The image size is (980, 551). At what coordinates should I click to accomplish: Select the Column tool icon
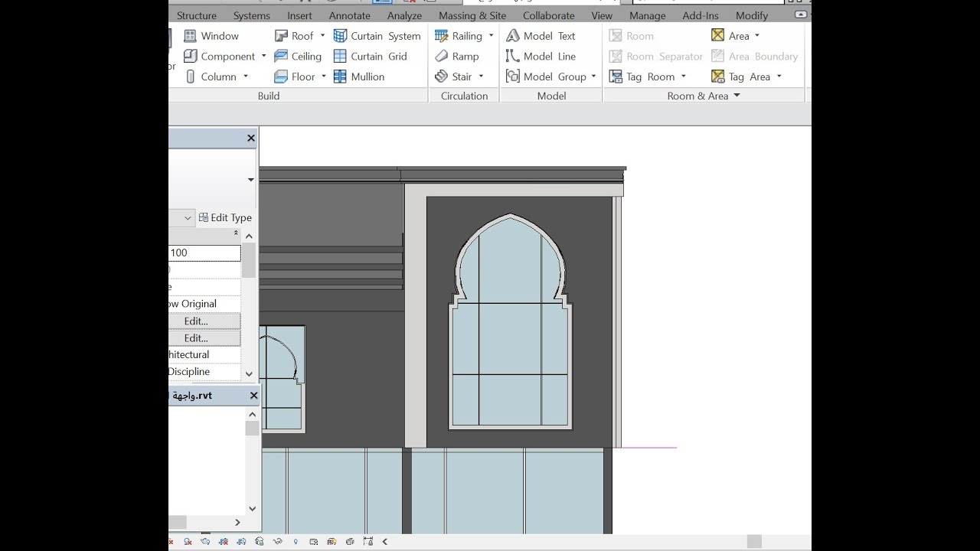coord(191,77)
